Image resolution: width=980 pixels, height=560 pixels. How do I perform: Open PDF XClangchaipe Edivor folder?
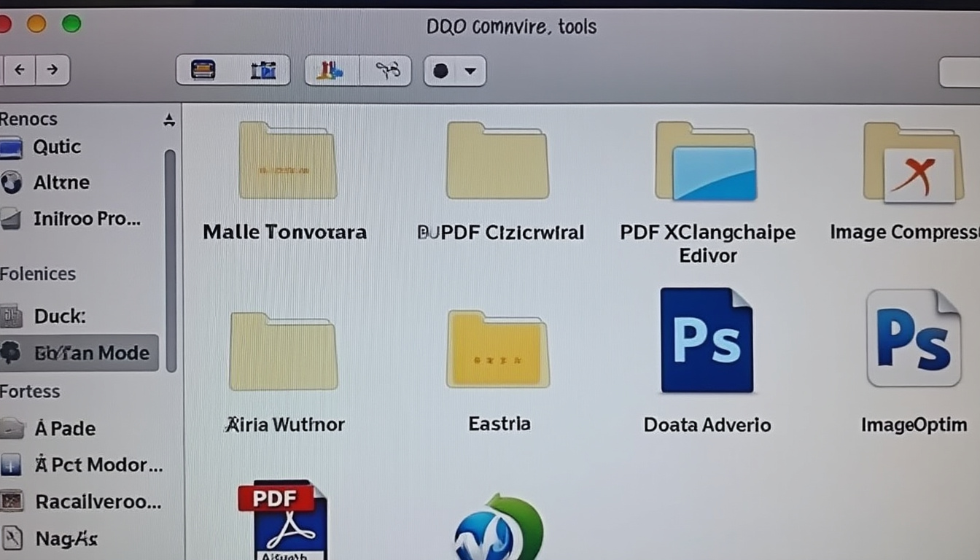706,162
